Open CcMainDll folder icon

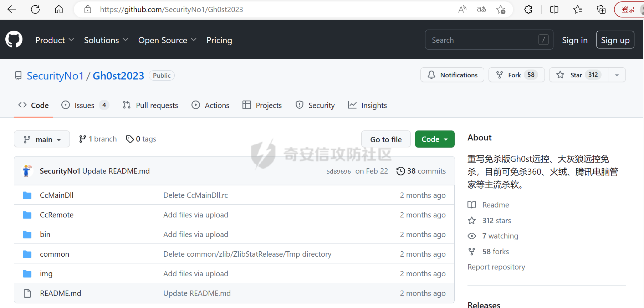27,195
